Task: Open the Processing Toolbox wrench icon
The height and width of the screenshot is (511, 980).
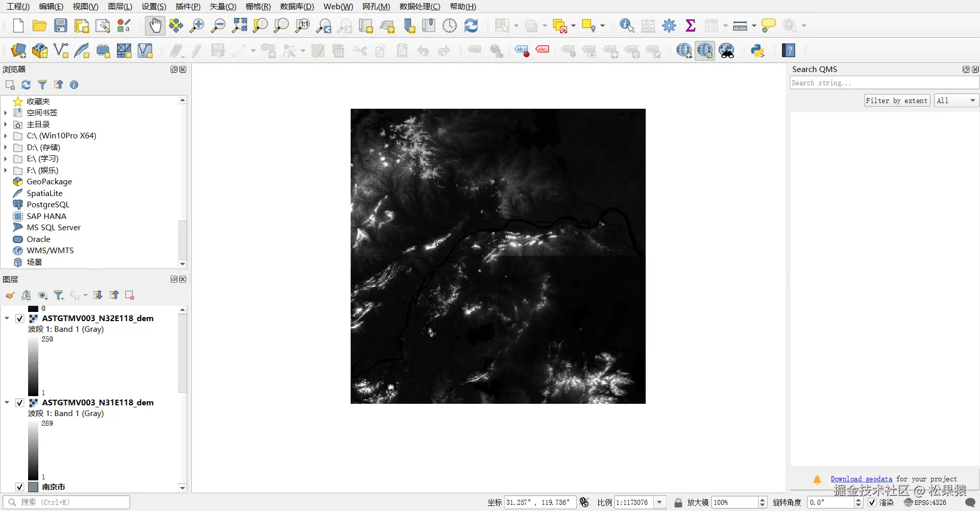Action: coord(669,26)
